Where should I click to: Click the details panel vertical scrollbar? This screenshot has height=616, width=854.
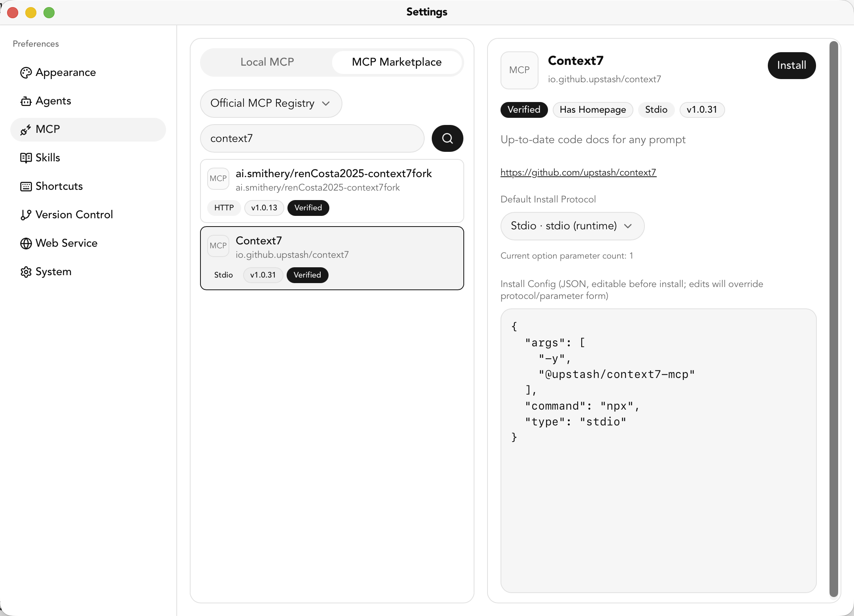click(833, 319)
